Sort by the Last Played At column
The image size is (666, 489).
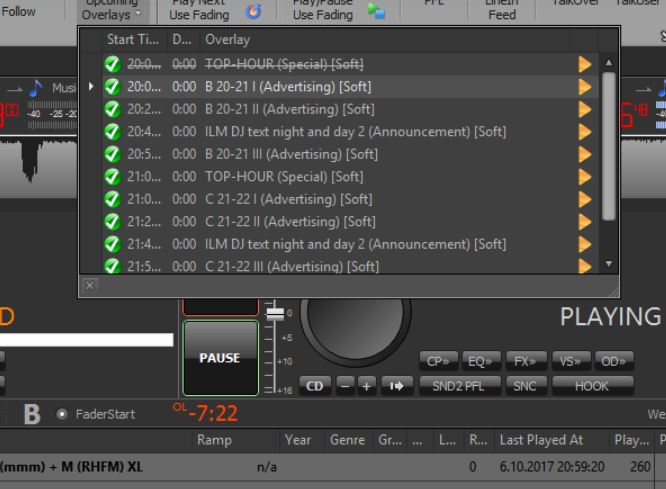[541, 440]
